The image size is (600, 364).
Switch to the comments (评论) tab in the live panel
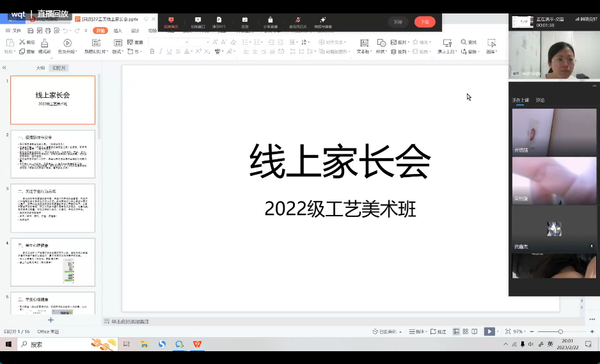pos(540,100)
